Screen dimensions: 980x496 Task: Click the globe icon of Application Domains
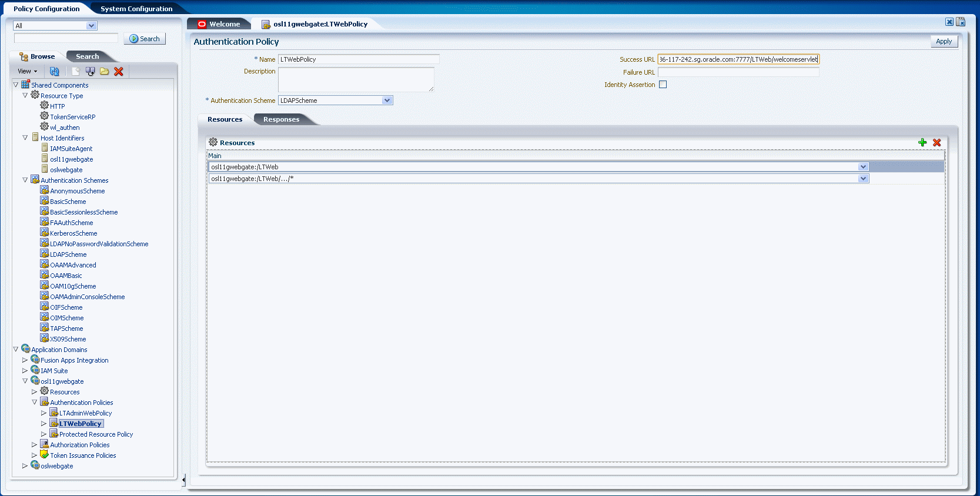point(25,348)
